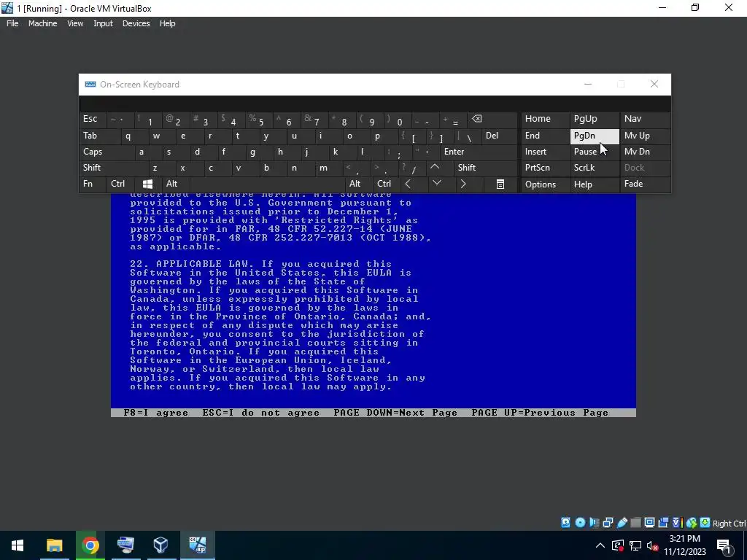
Task: Click the muted speaker tray icon
Action: [x=652, y=545]
